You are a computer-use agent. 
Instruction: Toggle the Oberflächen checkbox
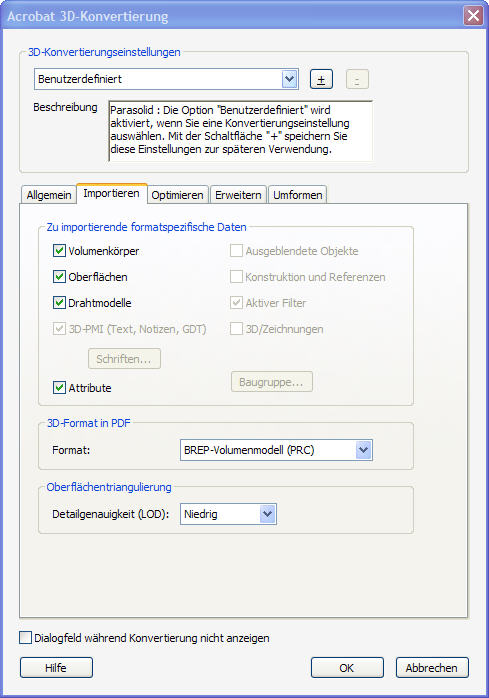[59, 276]
